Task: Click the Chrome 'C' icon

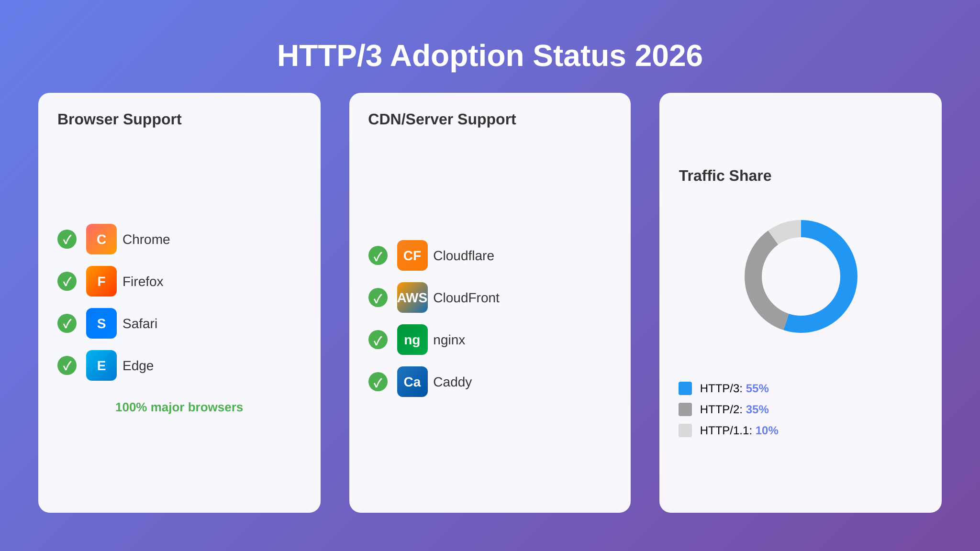Action: pyautogui.click(x=101, y=239)
